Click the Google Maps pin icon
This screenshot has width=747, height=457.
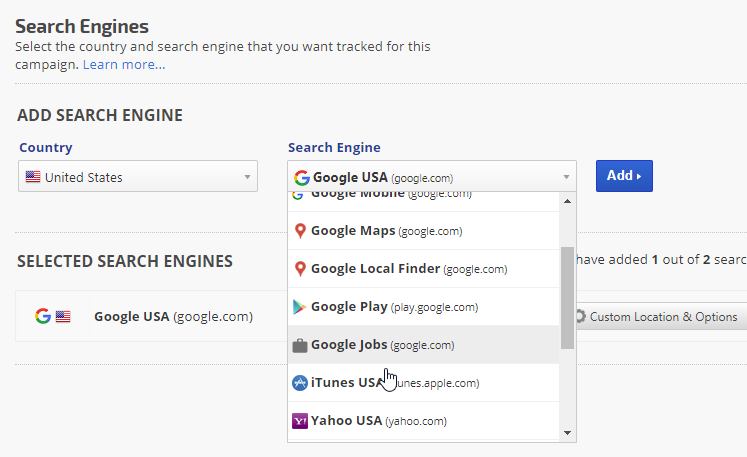coord(299,231)
